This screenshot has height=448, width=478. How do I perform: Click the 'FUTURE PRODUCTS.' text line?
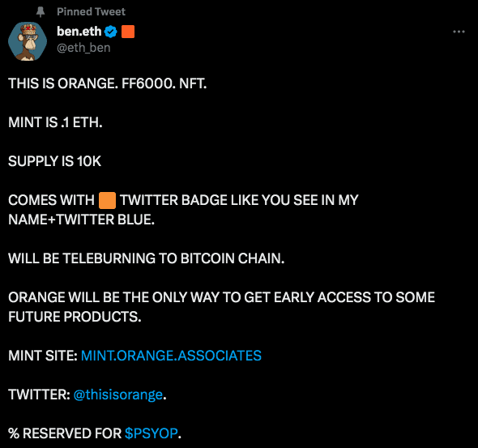pyautogui.click(x=75, y=317)
